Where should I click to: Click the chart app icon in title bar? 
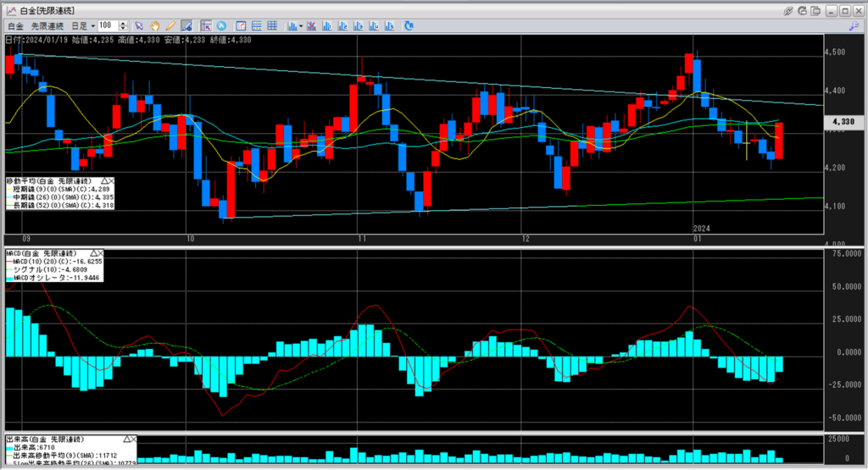point(10,10)
